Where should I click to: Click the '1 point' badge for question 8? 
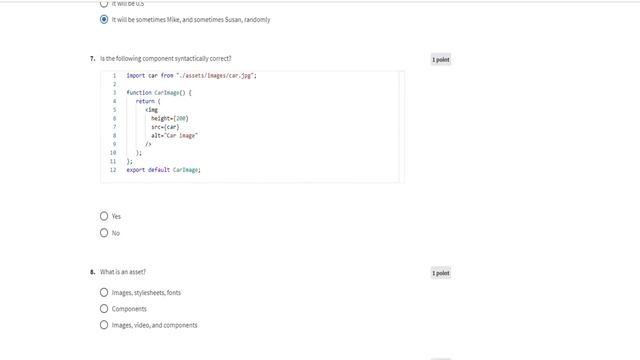[x=441, y=273]
